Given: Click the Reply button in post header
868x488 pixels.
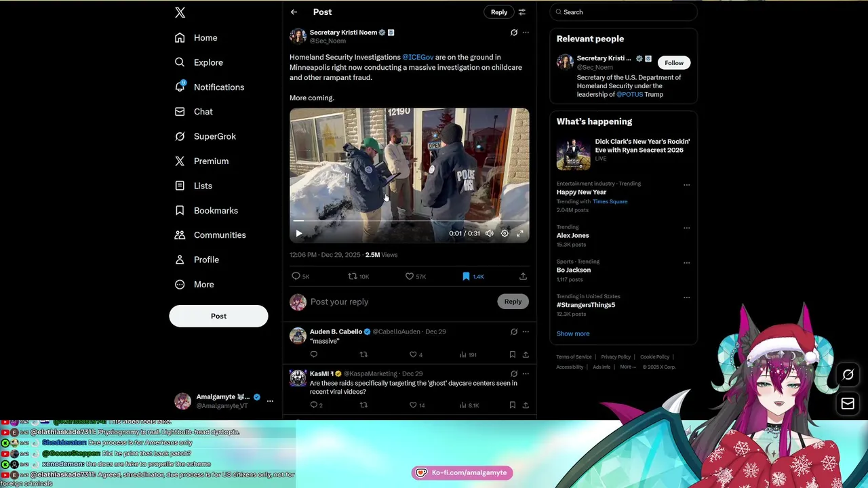Looking at the screenshot, I should coord(499,12).
